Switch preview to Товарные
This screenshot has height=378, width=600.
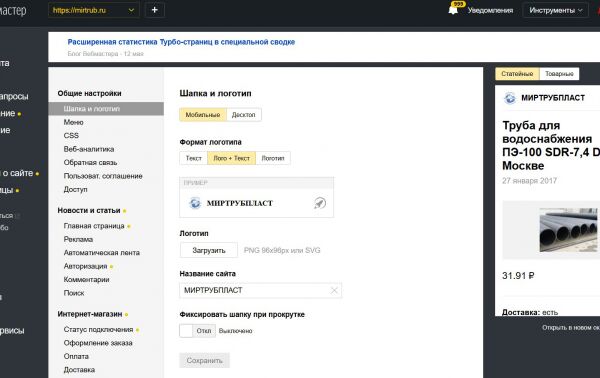[x=559, y=74]
